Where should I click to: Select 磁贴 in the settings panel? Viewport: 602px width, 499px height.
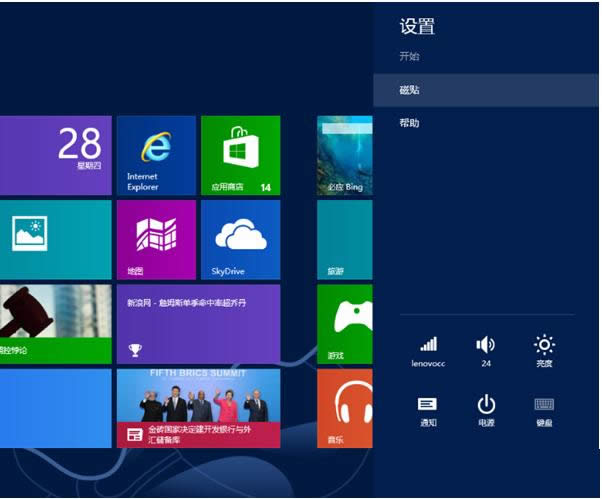[x=486, y=90]
